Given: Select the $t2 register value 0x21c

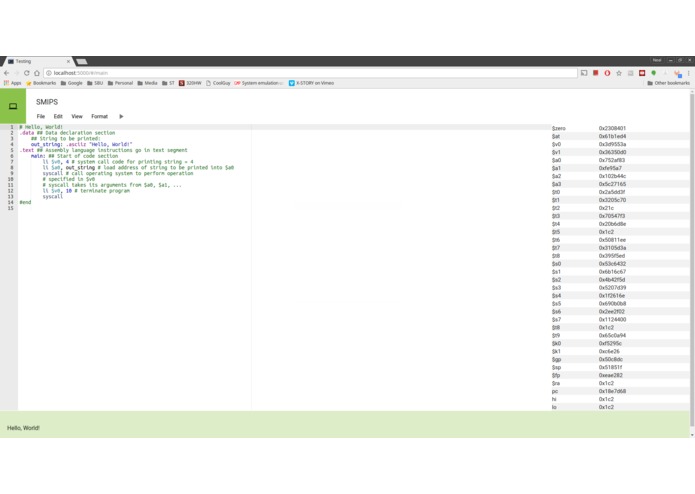Looking at the screenshot, I should 606,208.
